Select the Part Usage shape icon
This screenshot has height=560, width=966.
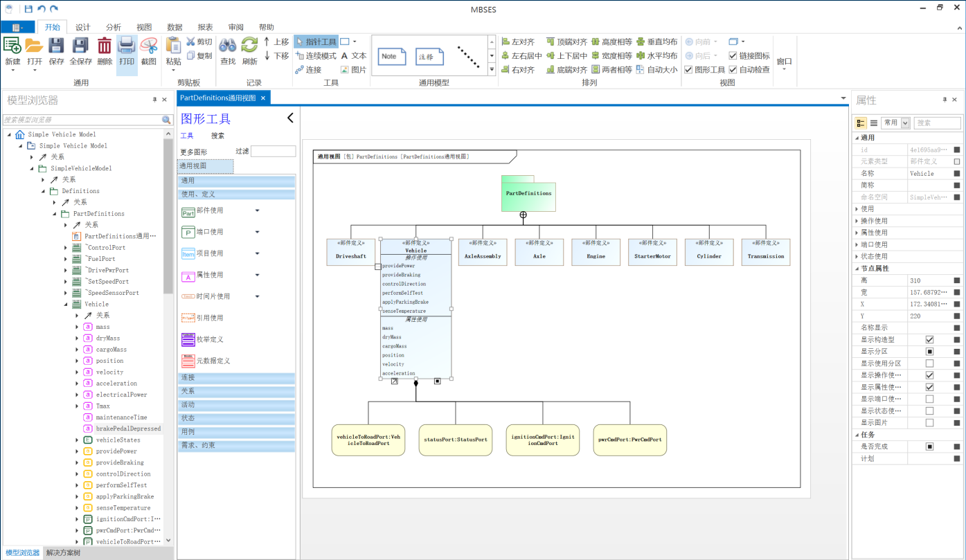188,211
